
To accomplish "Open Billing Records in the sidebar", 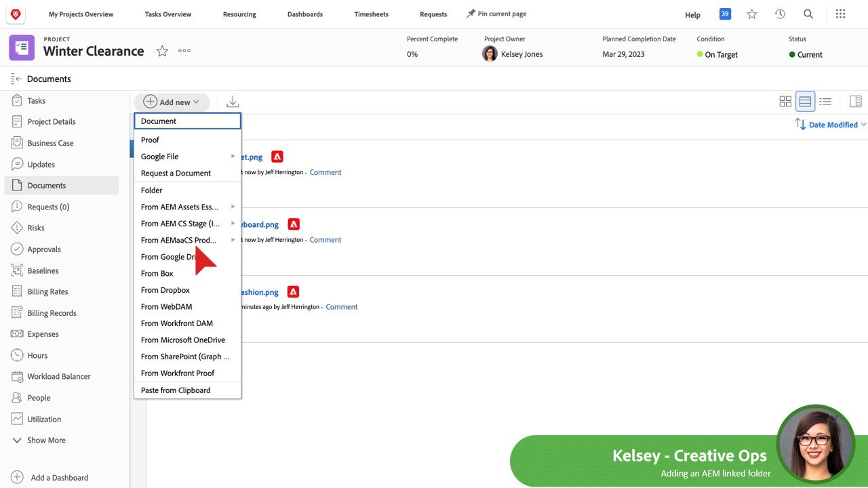I will tap(61, 312).
